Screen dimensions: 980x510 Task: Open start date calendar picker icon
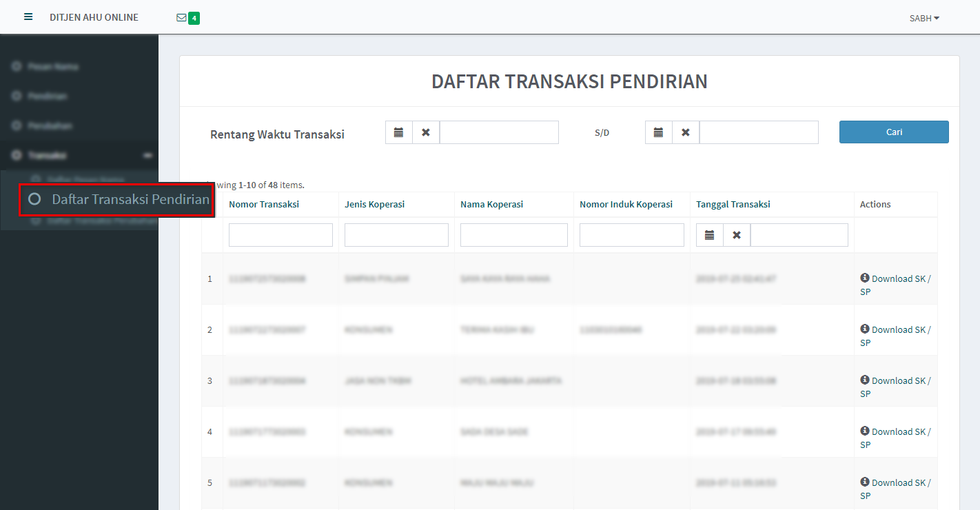pyautogui.click(x=398, y=132)
